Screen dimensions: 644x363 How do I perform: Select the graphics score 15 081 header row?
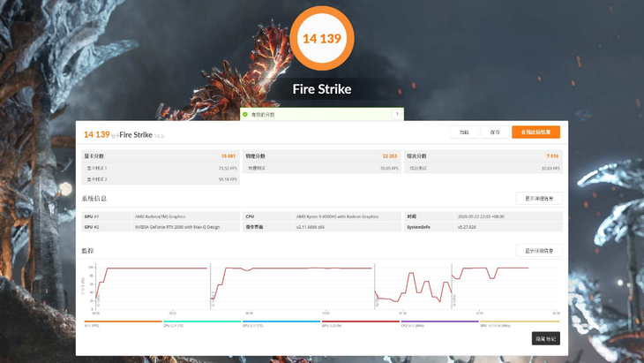161,156
